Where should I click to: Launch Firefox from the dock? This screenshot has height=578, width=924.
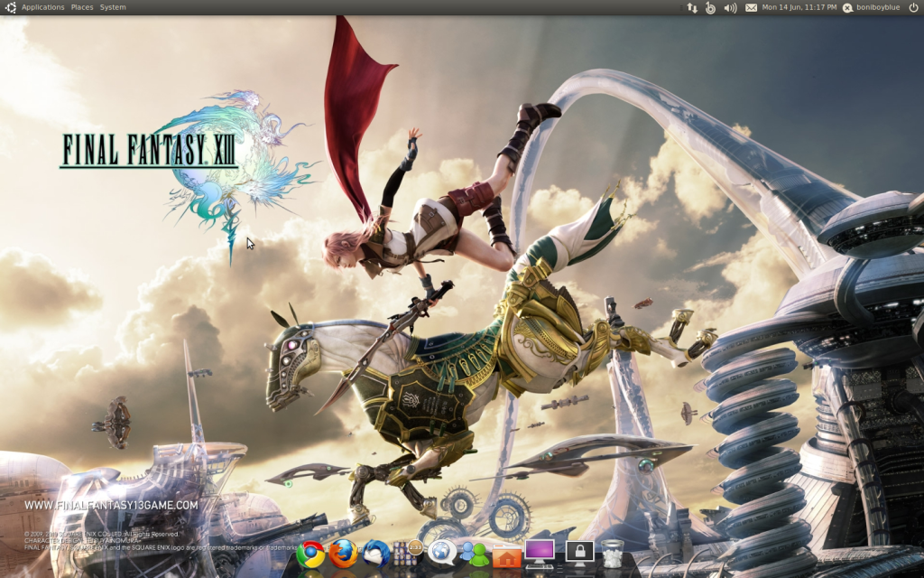(x=343, y=554)
